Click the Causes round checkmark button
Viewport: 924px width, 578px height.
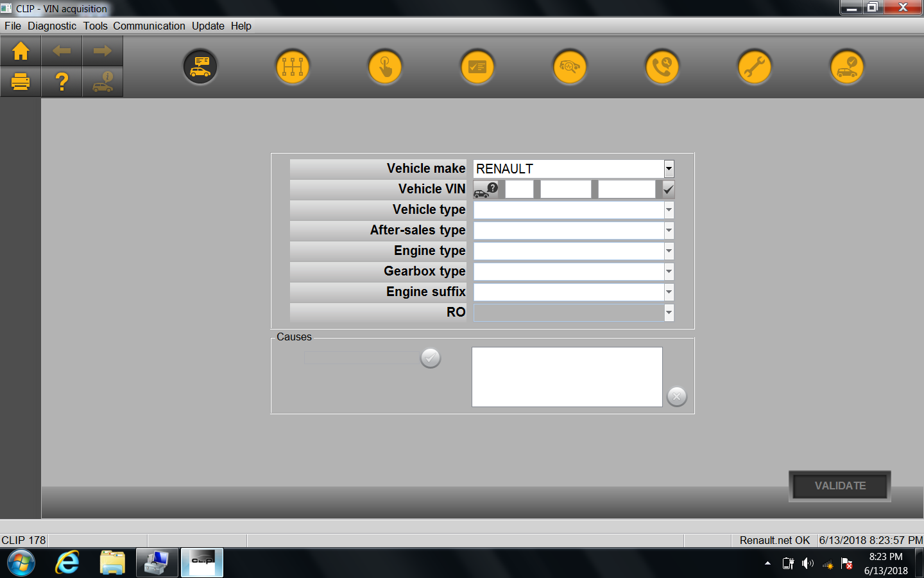(431, 358)
